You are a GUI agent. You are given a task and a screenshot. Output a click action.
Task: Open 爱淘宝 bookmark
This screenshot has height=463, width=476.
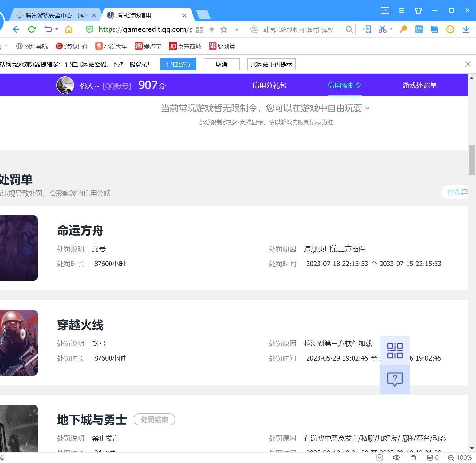click(x=148, y=46)
